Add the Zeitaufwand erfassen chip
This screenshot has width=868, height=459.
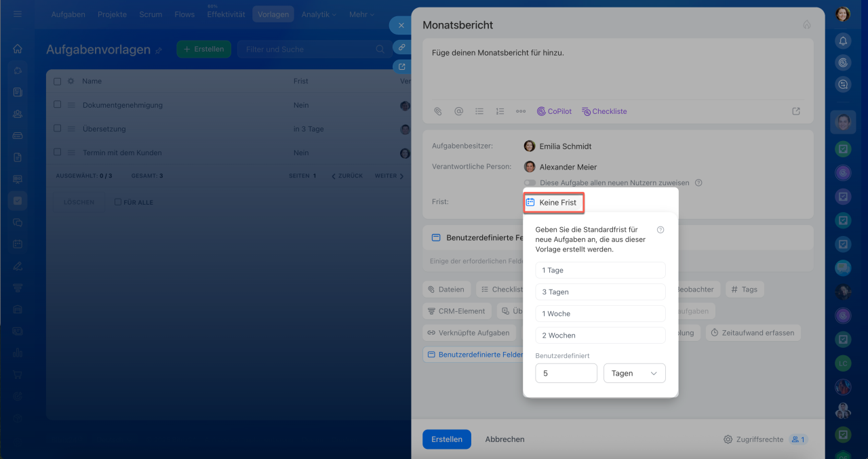click(753, 332)
